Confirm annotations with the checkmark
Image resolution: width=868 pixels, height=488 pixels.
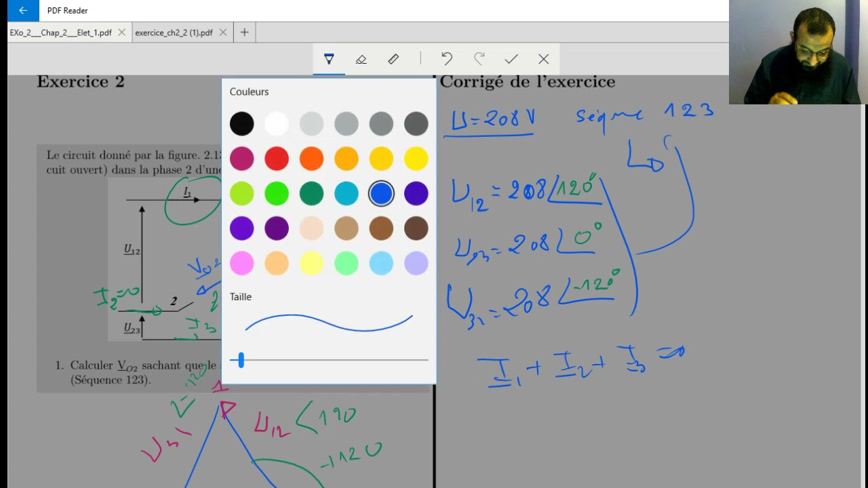point(511,59)
